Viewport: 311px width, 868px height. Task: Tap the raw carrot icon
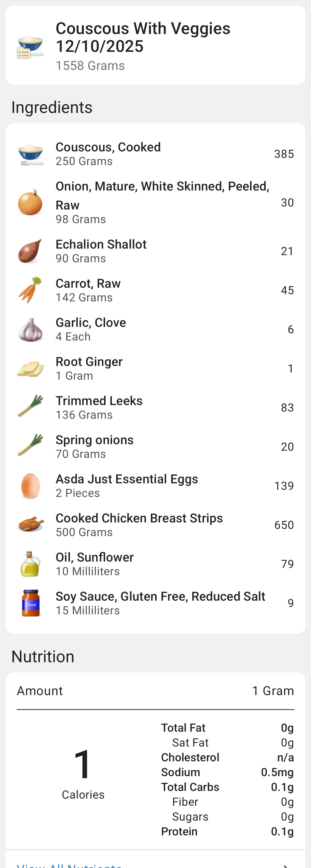pyautogui.click(x=30, y=290)
